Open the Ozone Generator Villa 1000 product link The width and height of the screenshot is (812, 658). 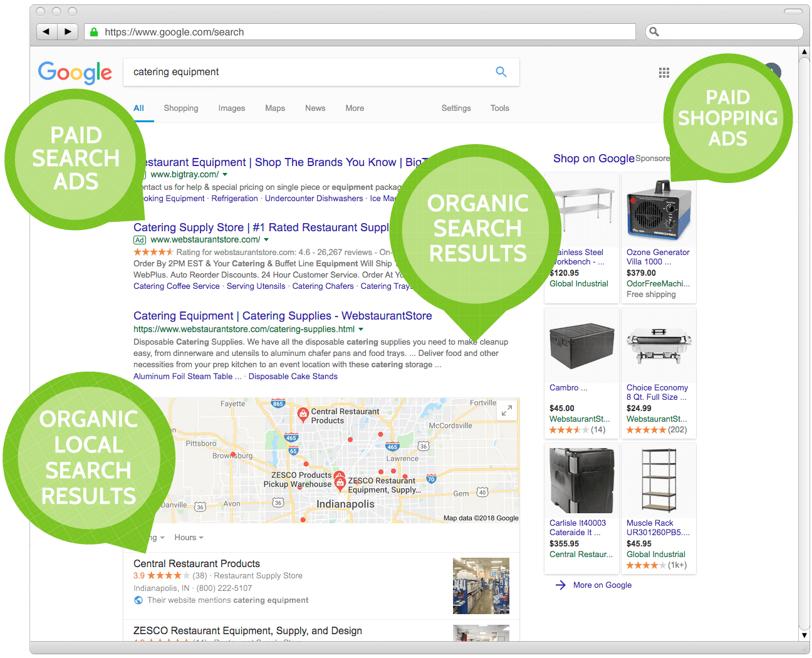coord(658,257)
